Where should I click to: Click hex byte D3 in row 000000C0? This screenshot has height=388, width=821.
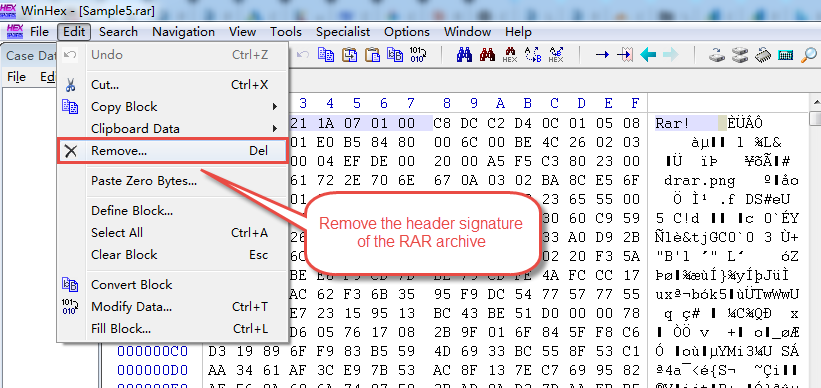(217, 351)
